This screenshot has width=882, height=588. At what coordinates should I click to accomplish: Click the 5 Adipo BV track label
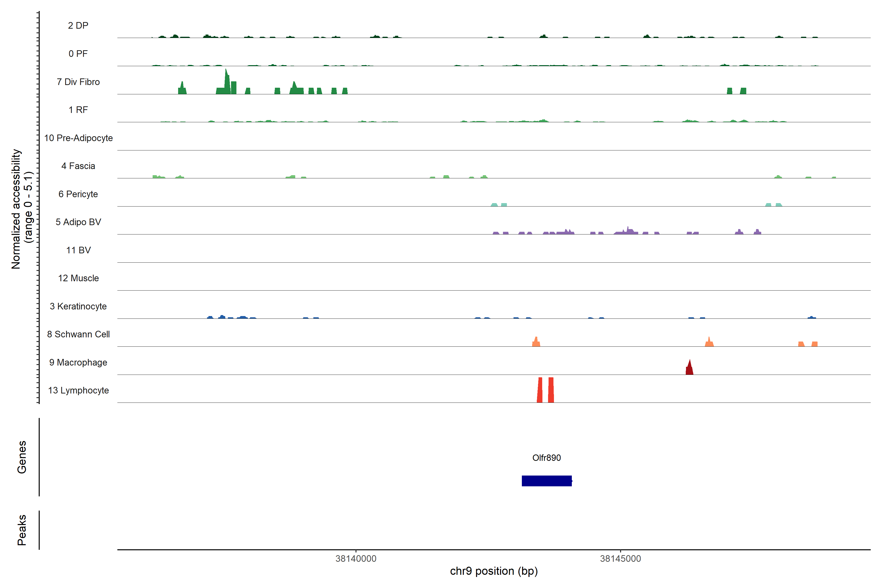[x=78, y=222]
